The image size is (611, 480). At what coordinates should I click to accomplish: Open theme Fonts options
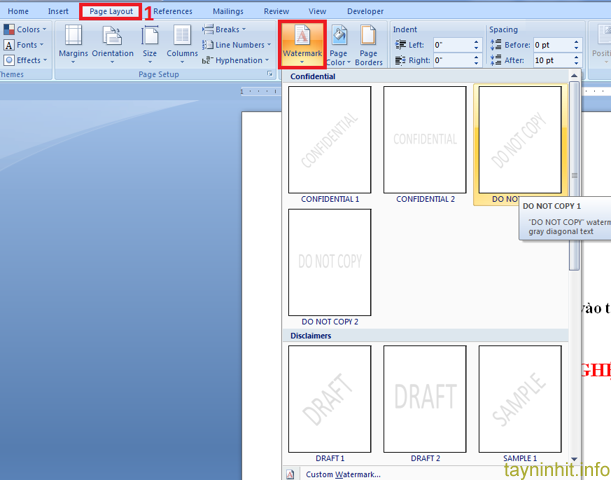25,45
